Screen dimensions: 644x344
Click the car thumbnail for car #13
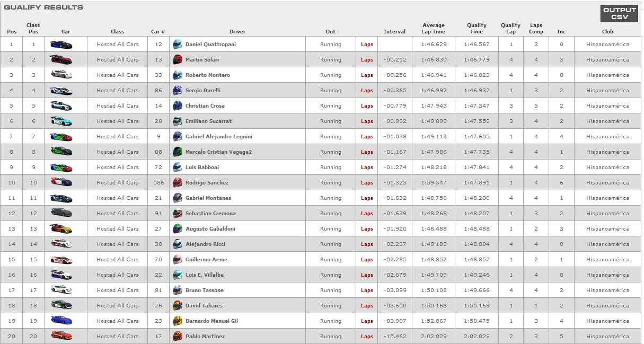coord(61,60)
